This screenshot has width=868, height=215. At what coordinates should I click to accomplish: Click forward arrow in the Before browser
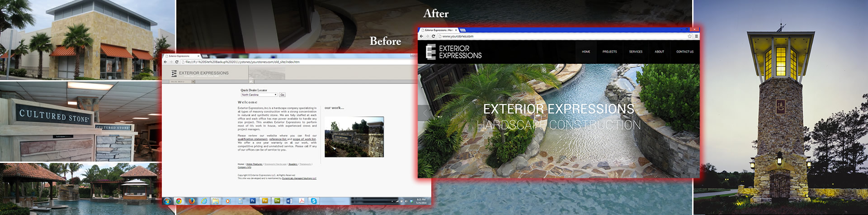tap(171, 62)
